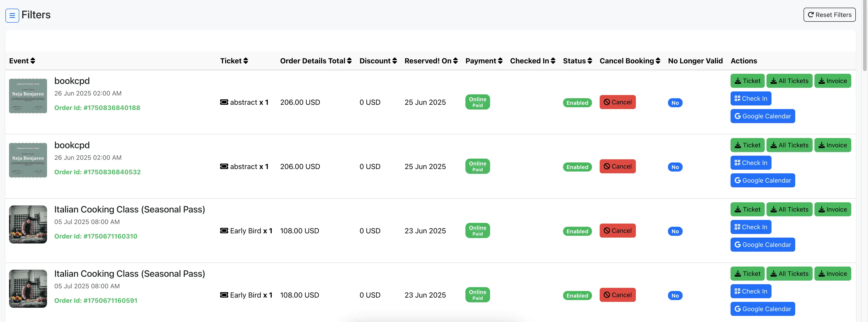Sort by the Ticket column arrows
This screenshot has height=322, width=868.
click(x=246, y=61)
